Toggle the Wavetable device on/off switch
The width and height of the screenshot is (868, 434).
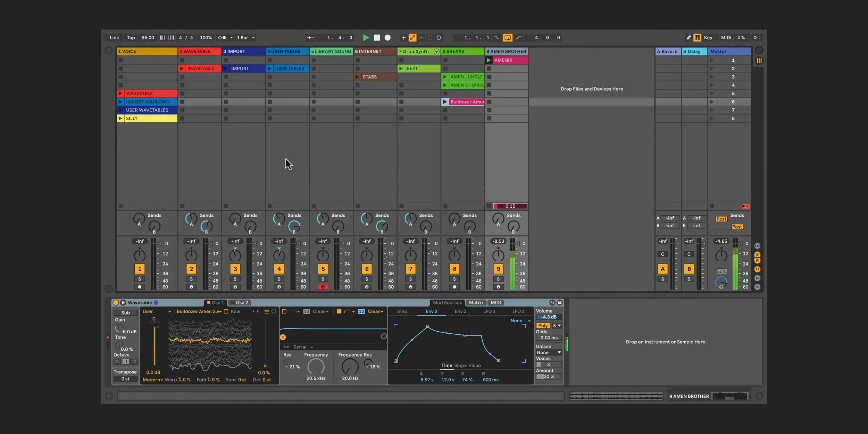pyautogui.click(x=116, y=302)
